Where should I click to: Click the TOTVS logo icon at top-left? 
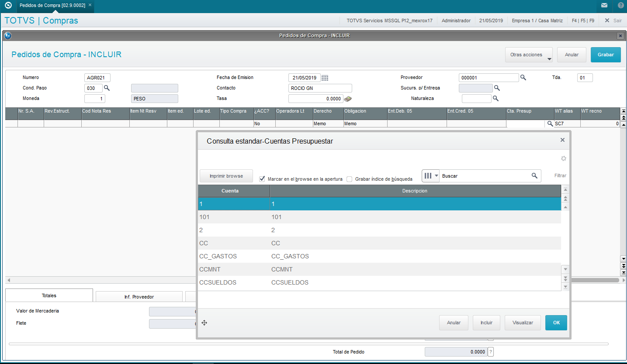(x=8, y=6)
